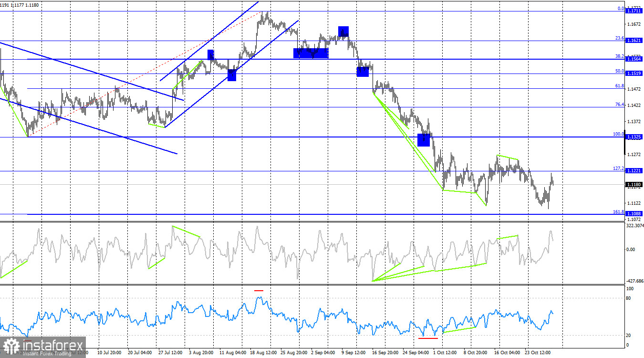Click the -427.686 oscillator scale value
644x358 pixels.
click(634, 281)
